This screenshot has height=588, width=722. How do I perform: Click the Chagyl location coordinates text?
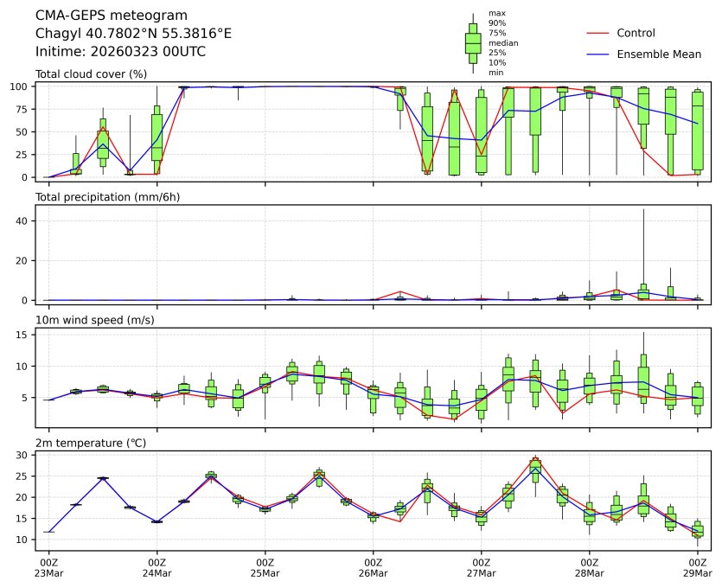tap(133, 34)
